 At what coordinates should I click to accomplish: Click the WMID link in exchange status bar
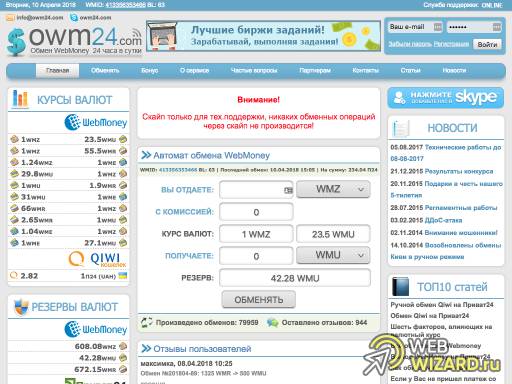[178, 170]
